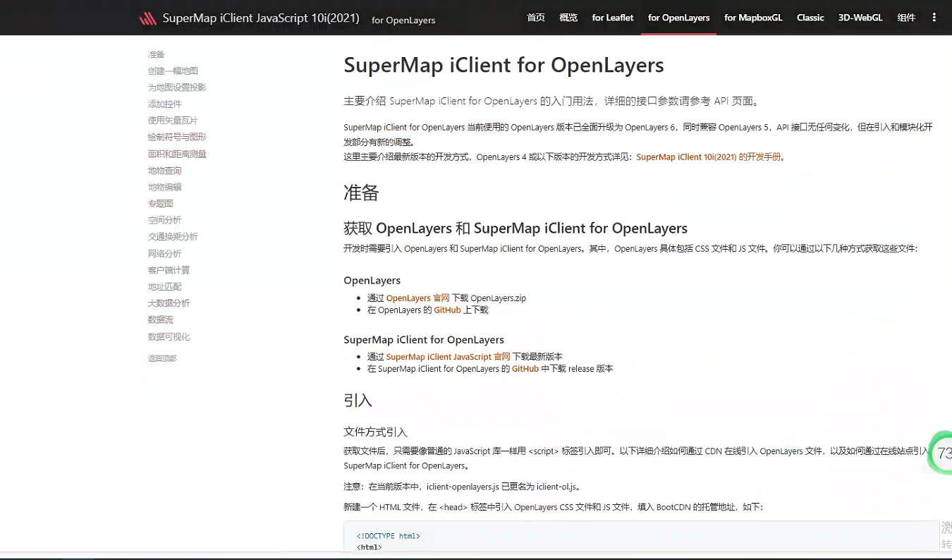The image size is (952, 560).
Task: Click heading 获取 OpenLayers 和 SuperMap iClient
Action: point(515,229)
